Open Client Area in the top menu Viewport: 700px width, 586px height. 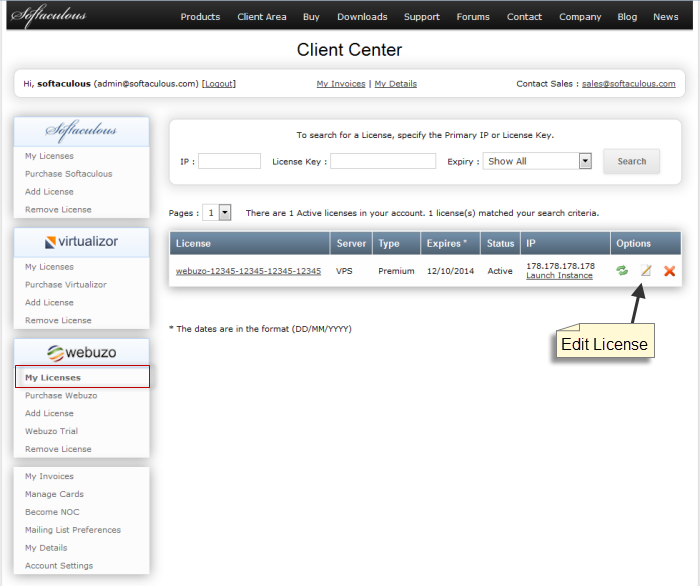tap(262, 17)
